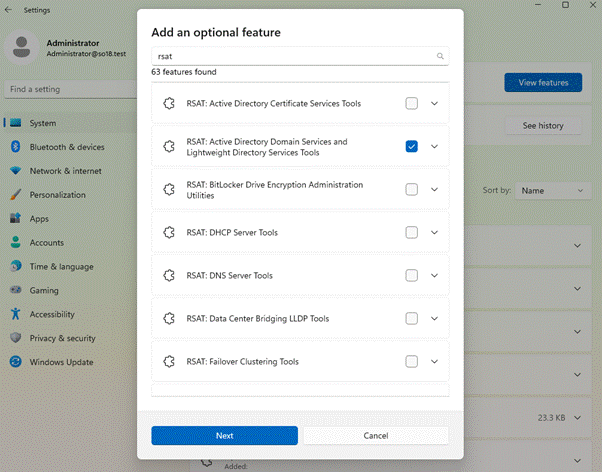Image resolution: width=602 pixels, height=472 pixels.
Task: Click the search magnifier icon in dialog
Action: tap(439, 57)
